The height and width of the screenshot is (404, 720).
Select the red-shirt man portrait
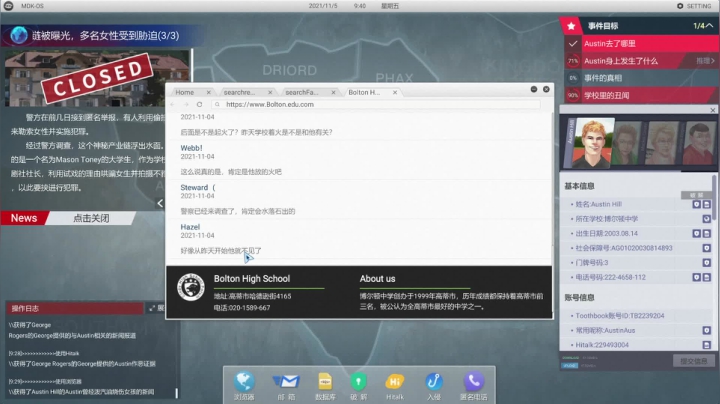point(698,143)
